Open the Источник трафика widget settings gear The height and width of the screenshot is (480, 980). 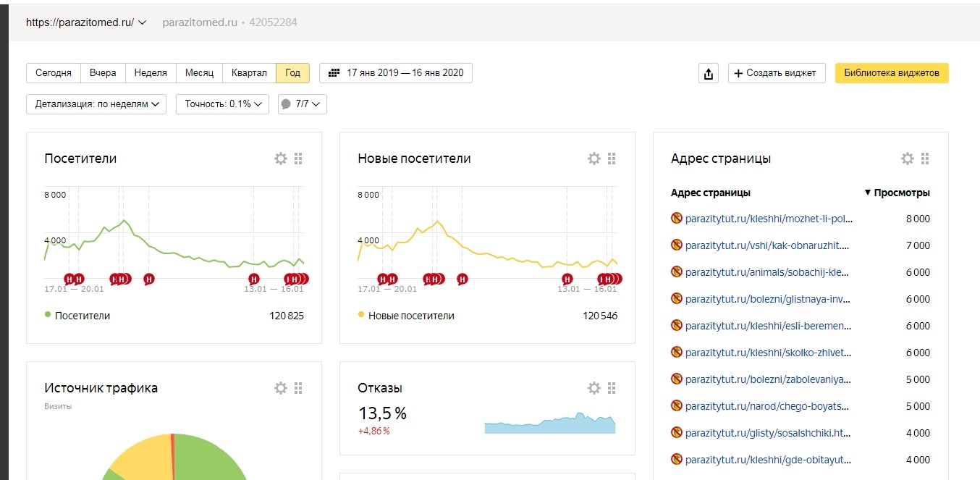coord(281,388)
